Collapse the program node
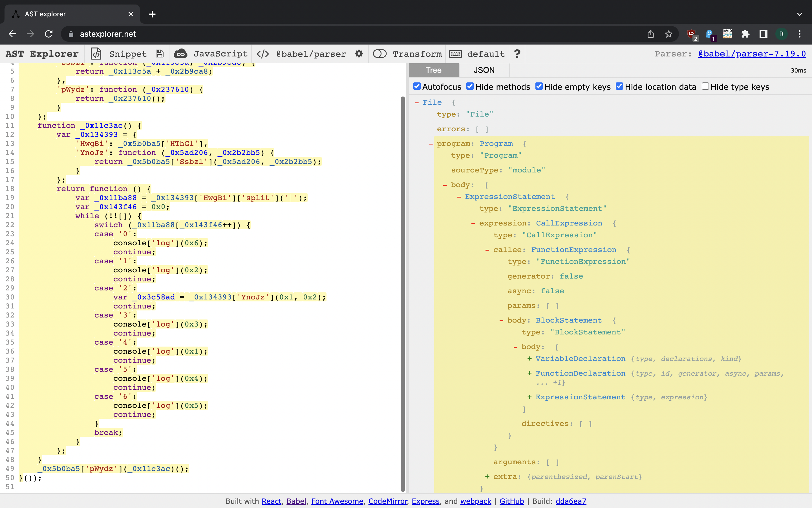812x508 pixels. (x=431, y=144)
